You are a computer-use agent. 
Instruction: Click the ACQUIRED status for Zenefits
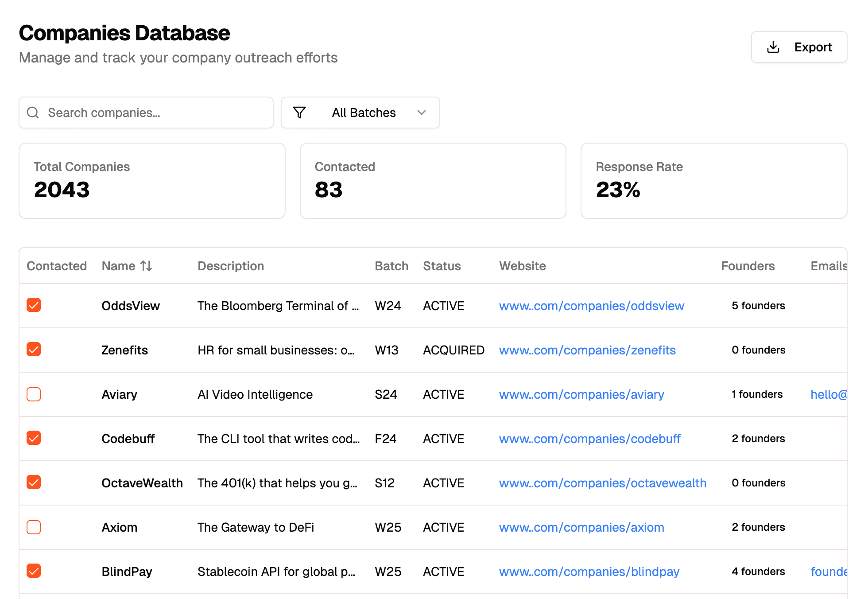[x=453, y=350]
